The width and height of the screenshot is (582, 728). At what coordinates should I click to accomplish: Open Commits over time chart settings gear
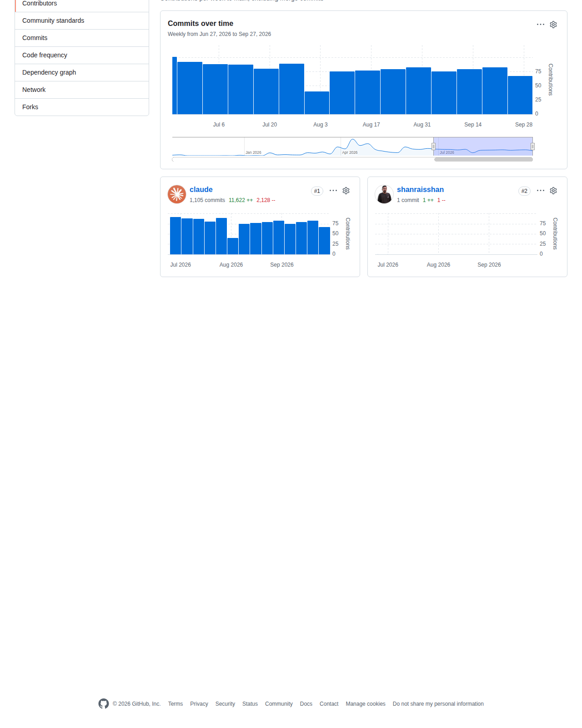tap(553, 25)
